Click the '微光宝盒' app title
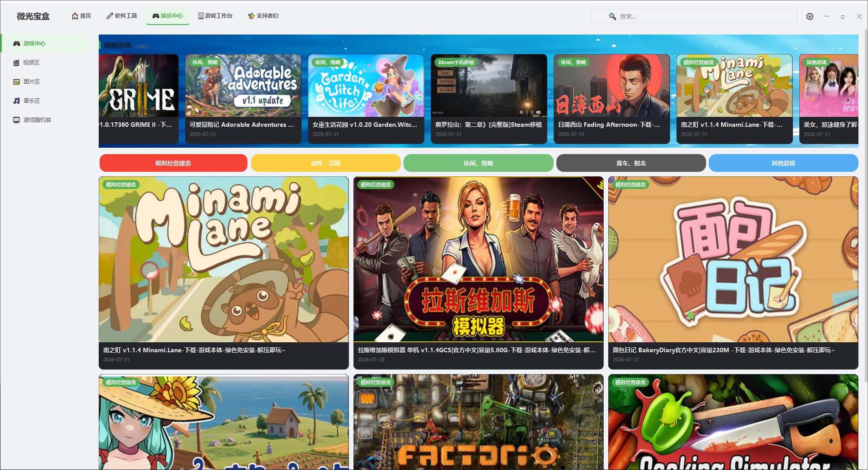 tap(33, 16)
